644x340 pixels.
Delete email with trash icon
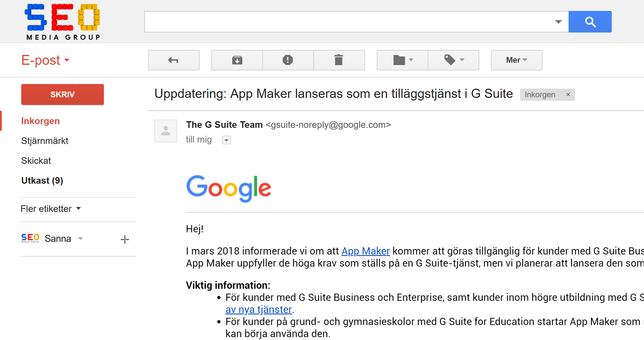[339, 60]
